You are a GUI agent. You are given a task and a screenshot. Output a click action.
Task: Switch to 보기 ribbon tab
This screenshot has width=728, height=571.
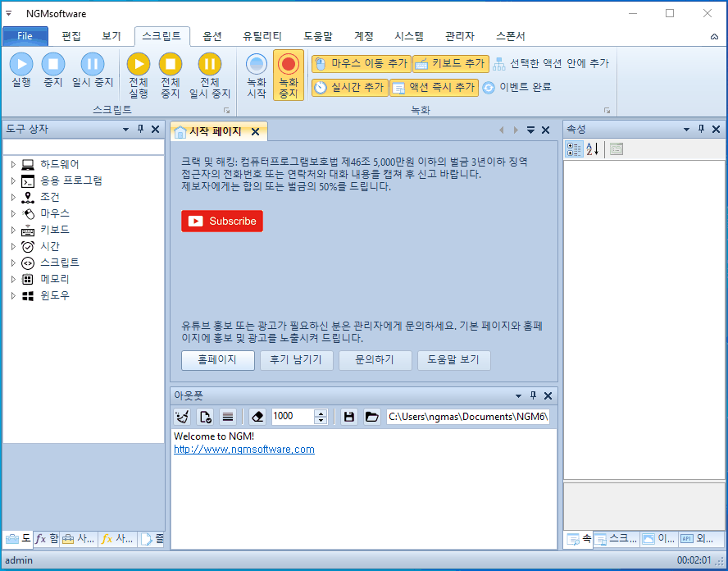coord(111,36)
